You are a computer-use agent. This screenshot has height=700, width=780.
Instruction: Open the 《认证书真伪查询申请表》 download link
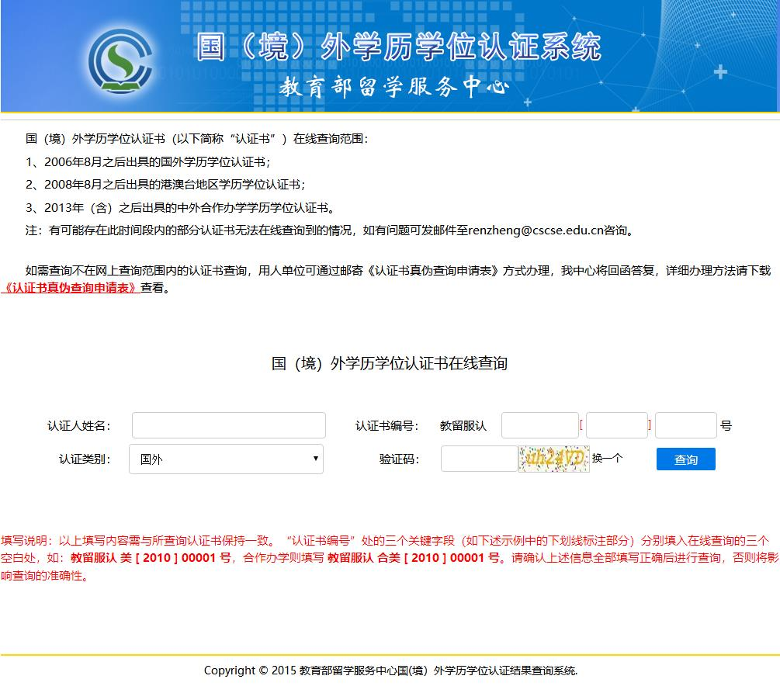71,288
